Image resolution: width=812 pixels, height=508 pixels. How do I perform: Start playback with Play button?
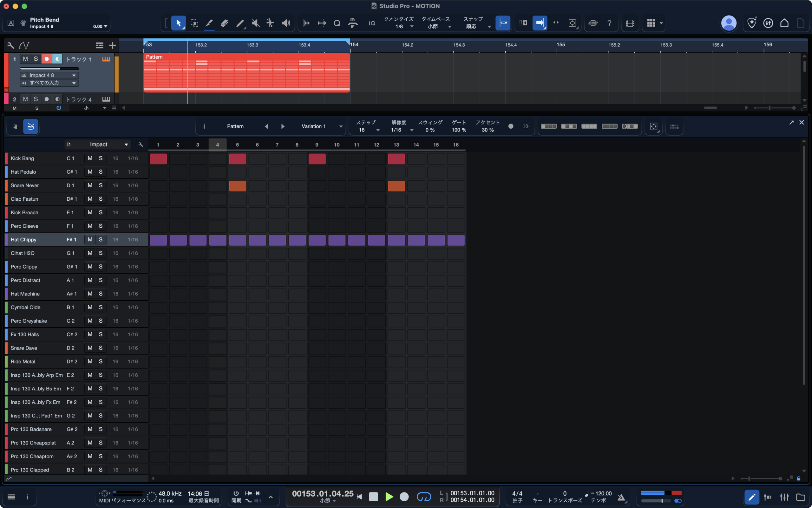tap(389, 497)
